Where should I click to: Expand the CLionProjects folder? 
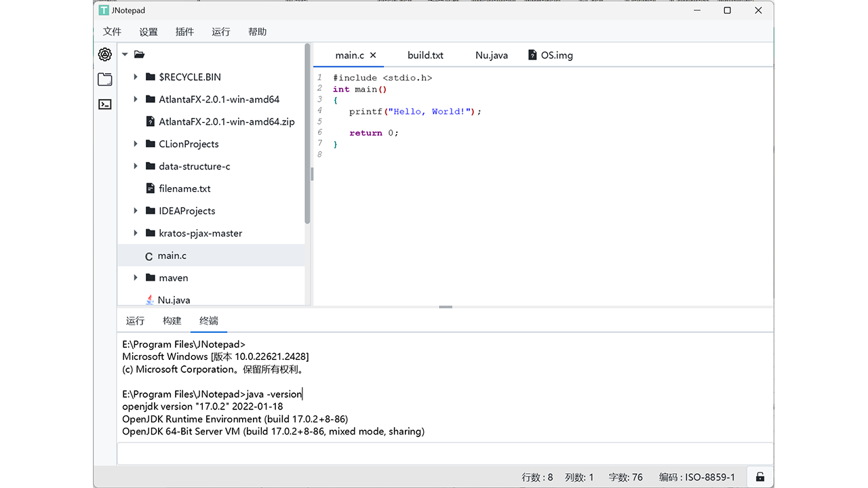[x=136, y=144]
